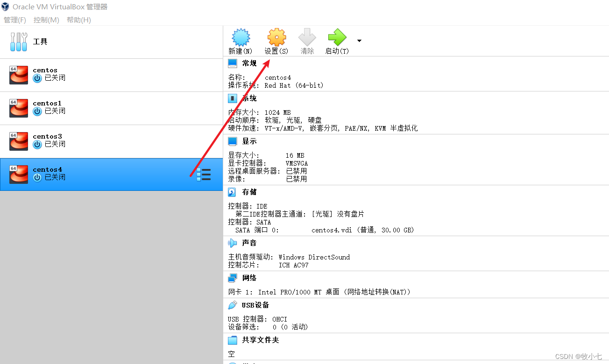Click boot order 软驱, 光驱, 硬盘 text

(293, 120)
